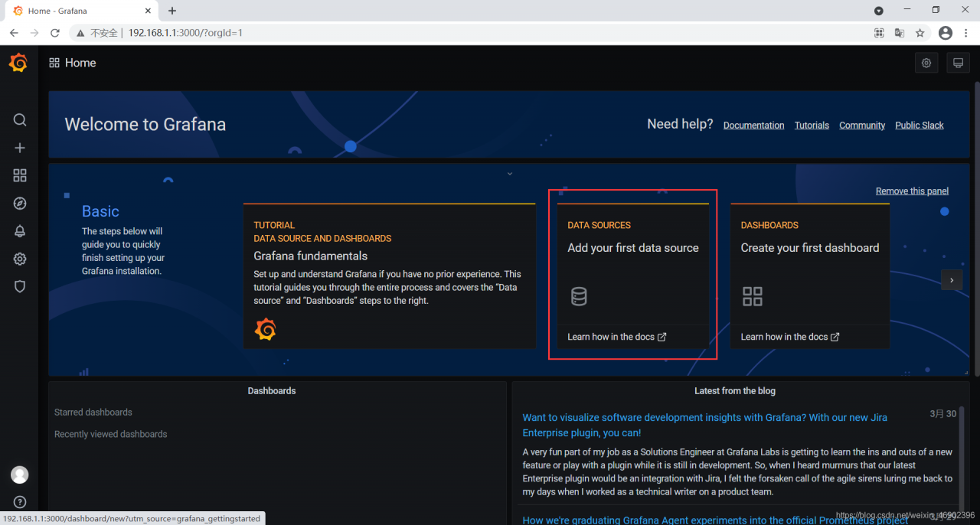Image resolution: width=980 pixels, height=525 pixels.
Task: Click Starred dashboards text
Action: pos(93,412)
